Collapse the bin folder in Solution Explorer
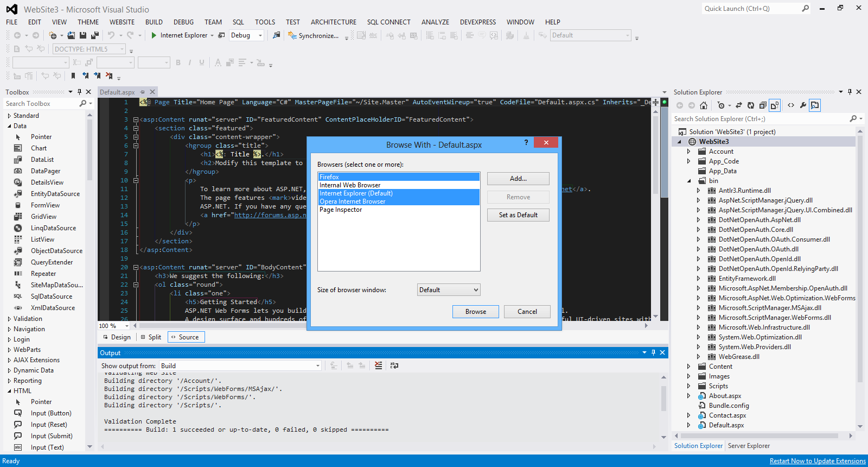The width and height of the screenshot is (868, 467). 689,181
